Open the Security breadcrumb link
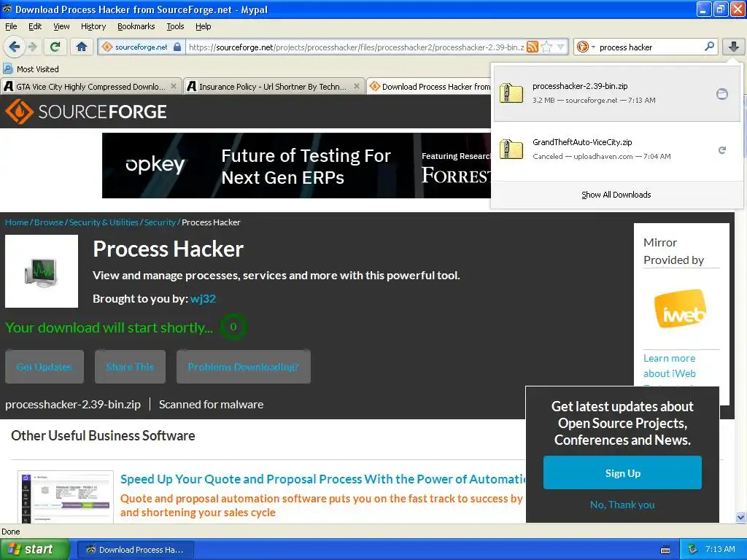The width and height of the screenshot is (747, 560). (x=160, y=222)
